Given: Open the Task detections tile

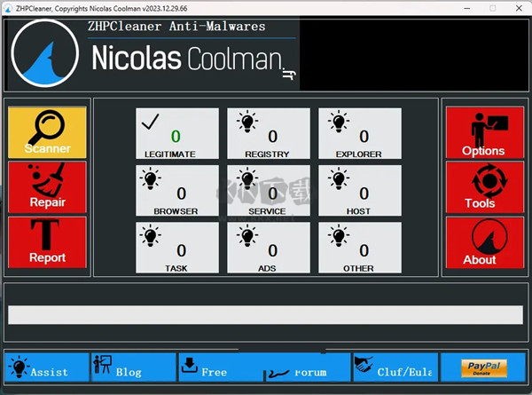Looking at the screenshot, I should tap(176, 248).
